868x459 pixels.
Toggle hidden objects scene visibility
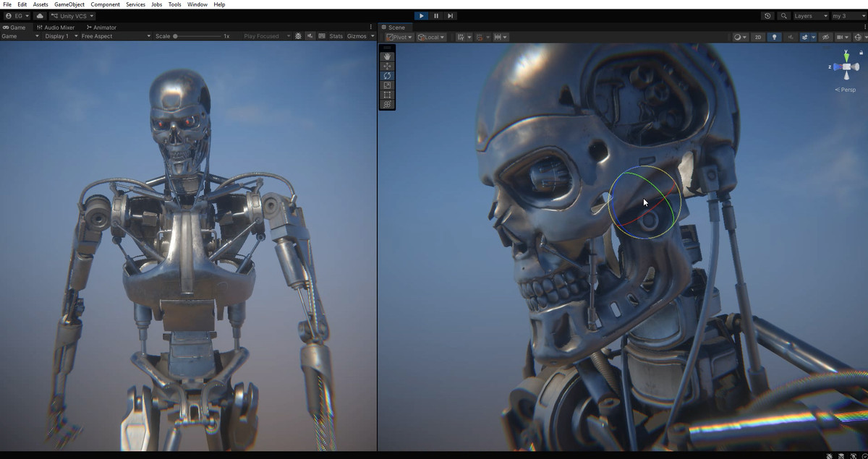[x=825, y=37]
